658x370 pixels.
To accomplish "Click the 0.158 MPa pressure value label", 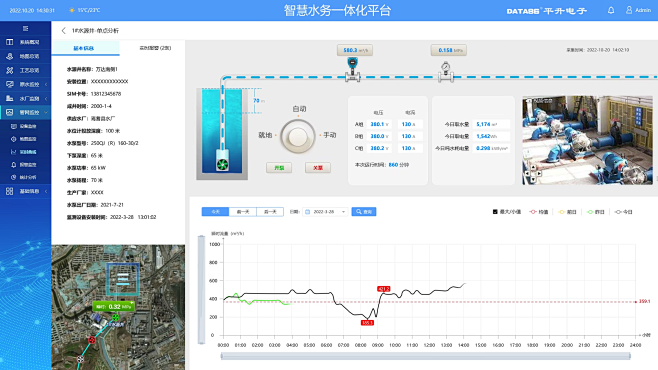I will (x=449, y=50).
